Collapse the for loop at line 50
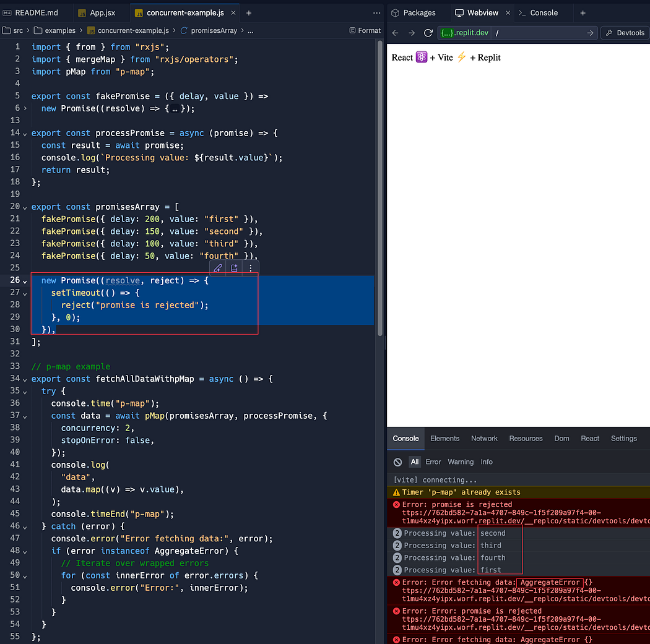This screenshot has width=650, height=644. [25, 576]
